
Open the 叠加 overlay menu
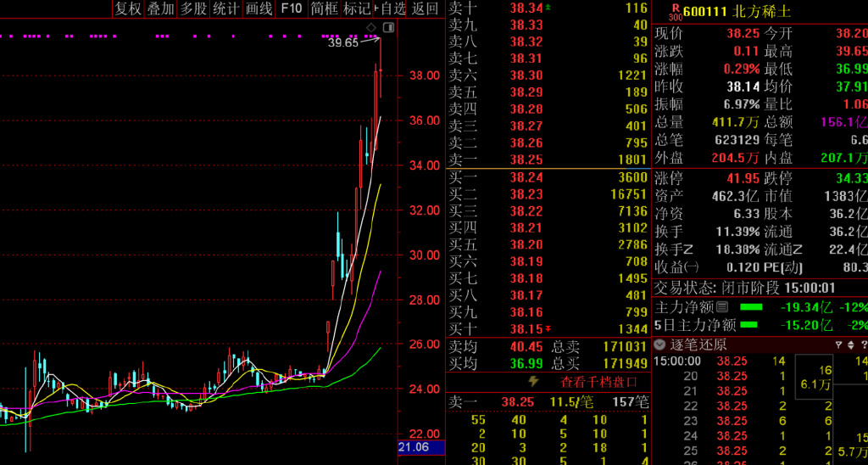click(x=160, y=8)
